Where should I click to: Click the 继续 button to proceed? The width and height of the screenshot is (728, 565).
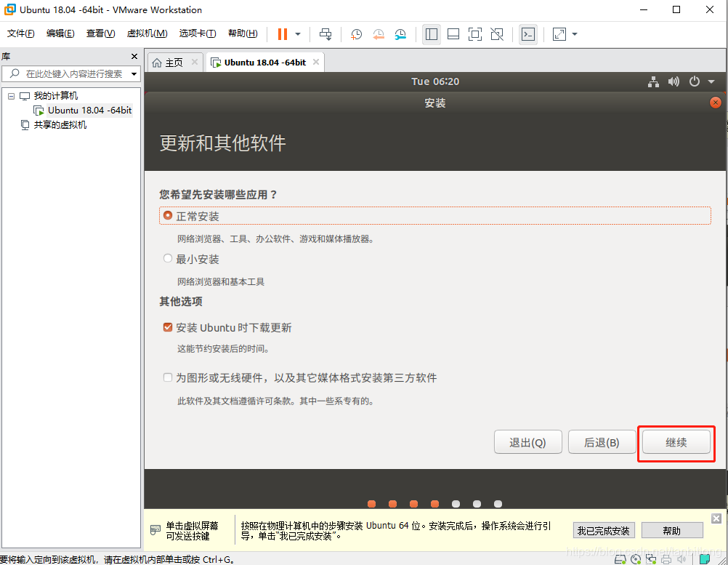tap(676, 441)
